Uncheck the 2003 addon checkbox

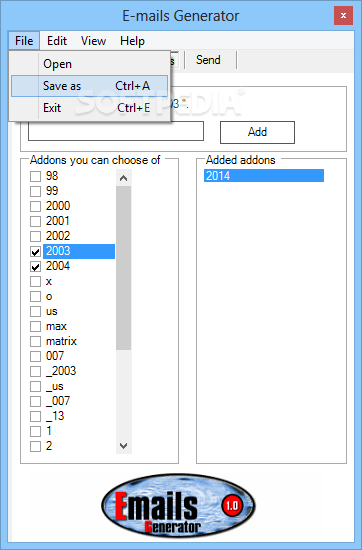pos(35,251)
